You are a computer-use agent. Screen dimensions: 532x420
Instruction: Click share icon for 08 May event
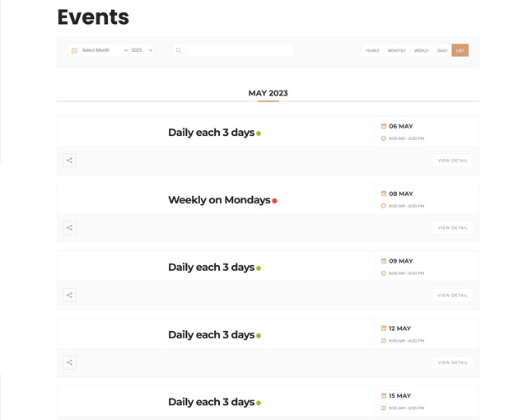[x=69, y=228]
